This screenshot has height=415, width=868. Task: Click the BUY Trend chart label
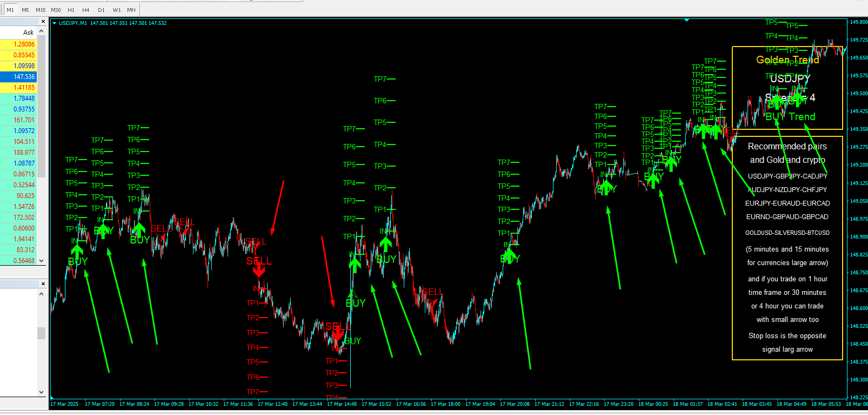tap(790, 116)
